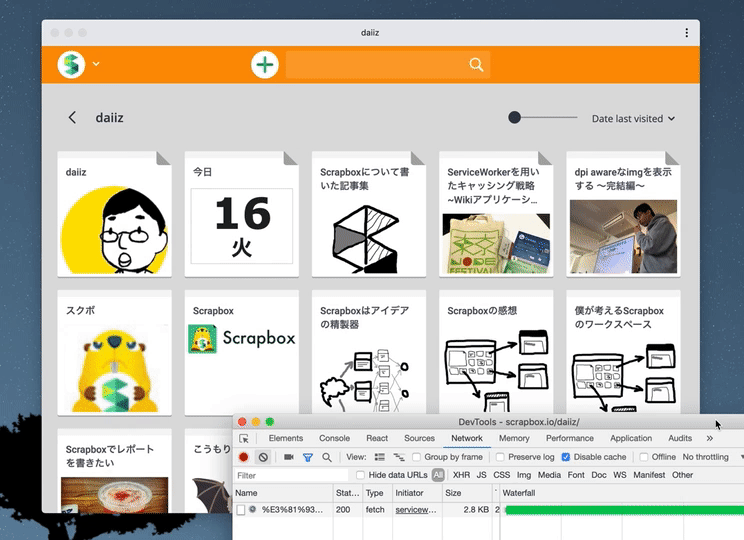Image resolution: width=744 pixels, height=540 pixels.
Task: Open the Date last visited sort dropdown
Action: (633, 119)
